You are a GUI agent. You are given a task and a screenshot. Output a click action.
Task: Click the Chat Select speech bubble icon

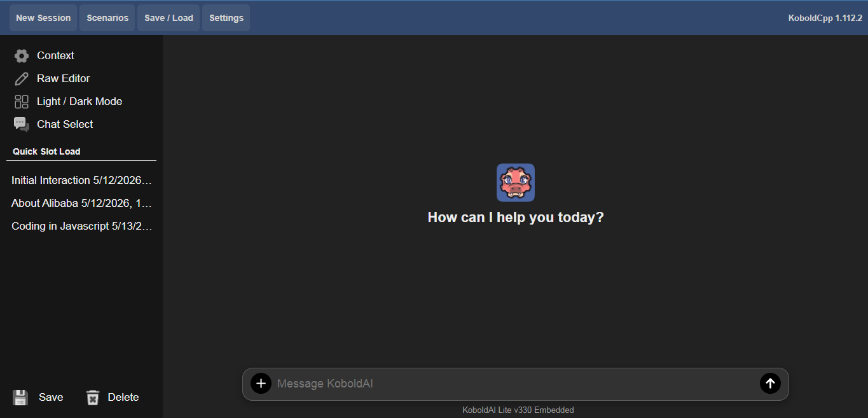22,125
